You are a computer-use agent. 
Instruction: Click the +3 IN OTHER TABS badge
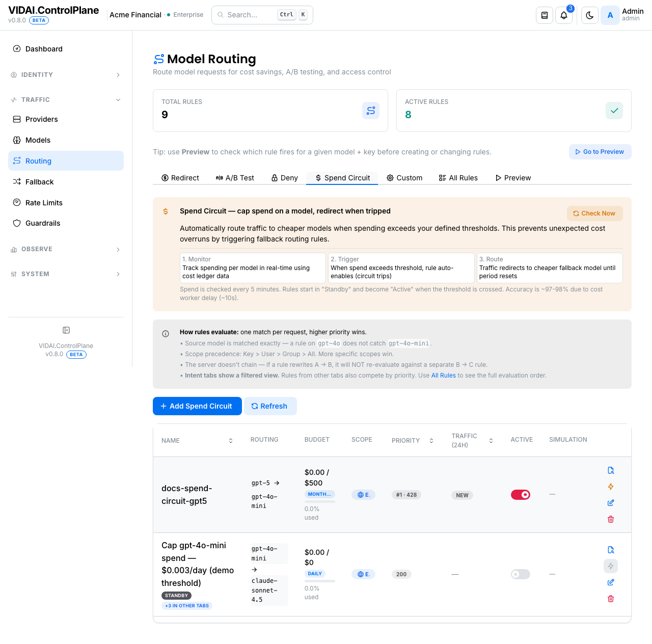tap(187, 606)
